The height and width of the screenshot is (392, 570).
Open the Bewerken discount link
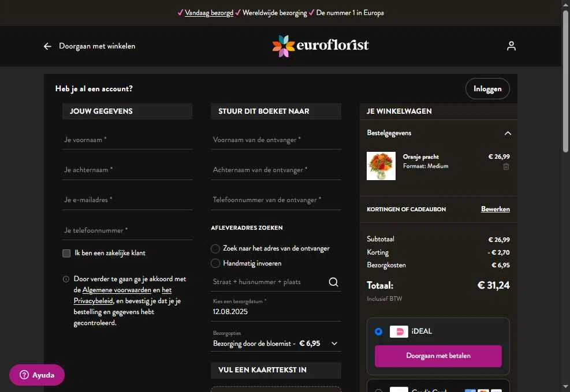click(495, 209)
